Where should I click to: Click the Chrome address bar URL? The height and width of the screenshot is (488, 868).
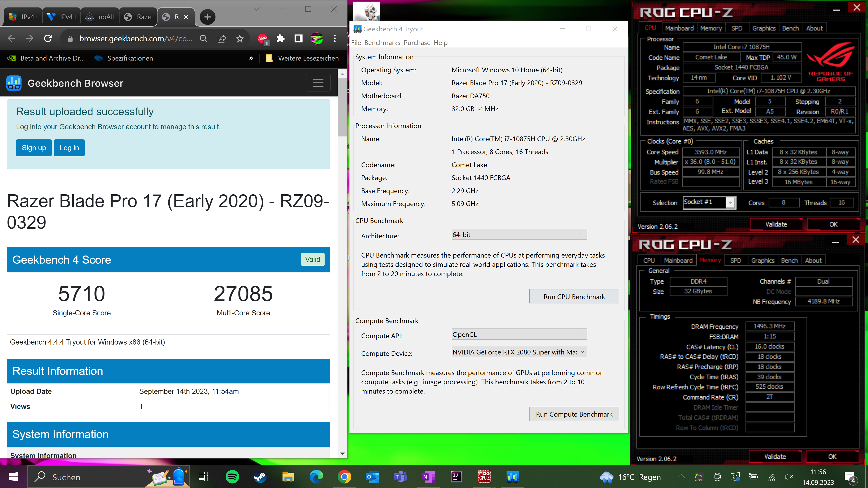coord(135,39)
